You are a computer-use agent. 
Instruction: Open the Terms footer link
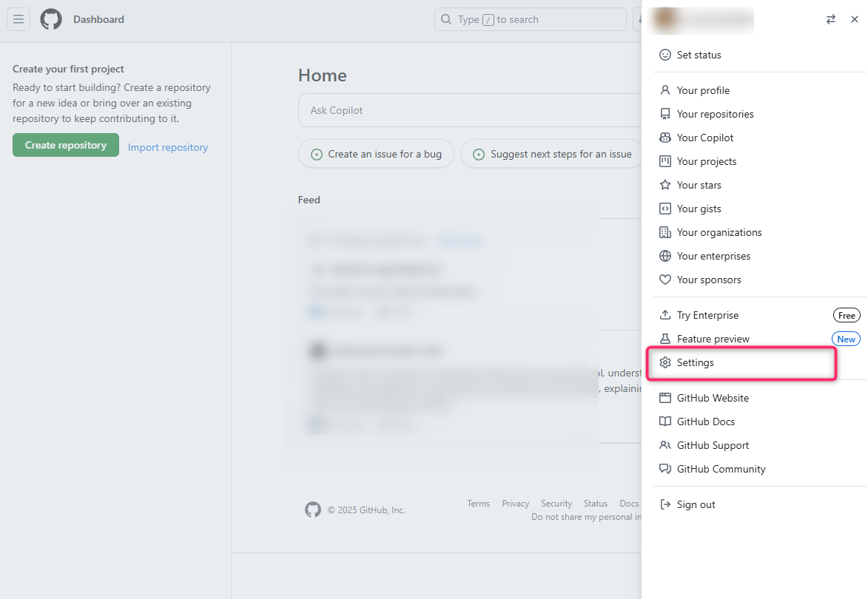[x=478, y=504]
